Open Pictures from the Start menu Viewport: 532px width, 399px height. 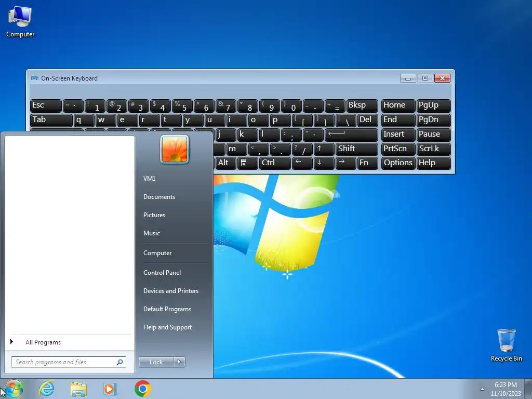154,215
